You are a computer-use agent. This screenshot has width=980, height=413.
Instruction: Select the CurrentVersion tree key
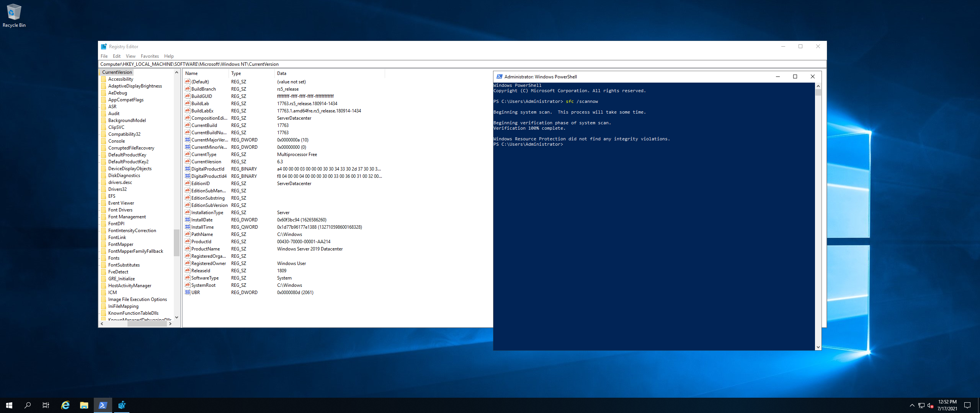click(x=117, y=72)
